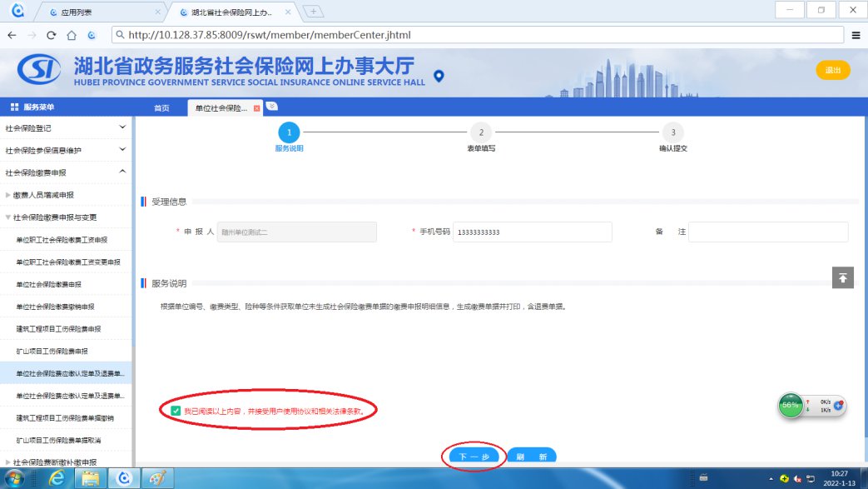
Task: Click the location pin icon in header
Action: (439, 77)
